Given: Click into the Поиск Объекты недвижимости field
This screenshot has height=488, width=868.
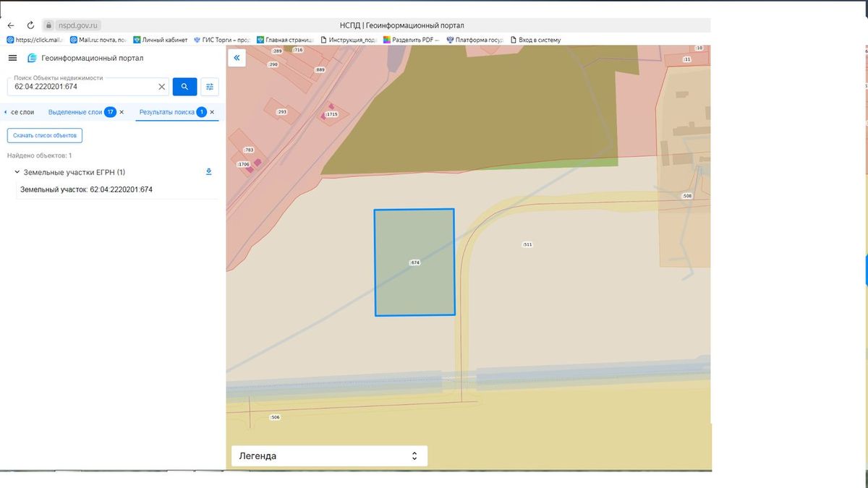Looking at the screenshot, I should pos(83,87).
